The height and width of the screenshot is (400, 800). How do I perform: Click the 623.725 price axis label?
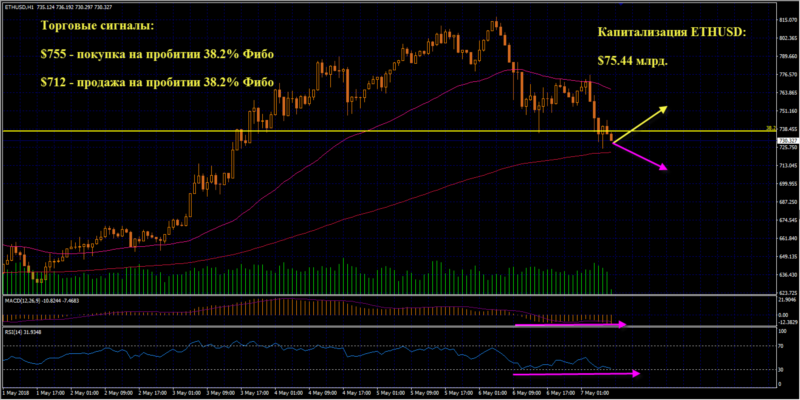(786, 293)
